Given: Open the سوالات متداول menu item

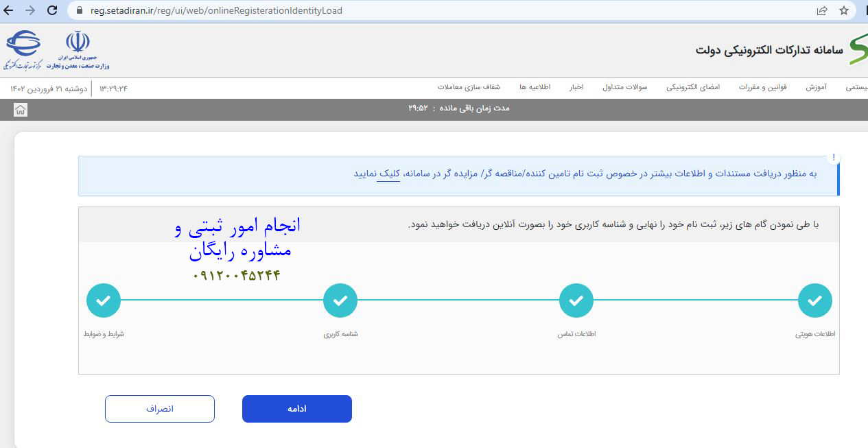Looking at the screenshot, I should [625, 87].
